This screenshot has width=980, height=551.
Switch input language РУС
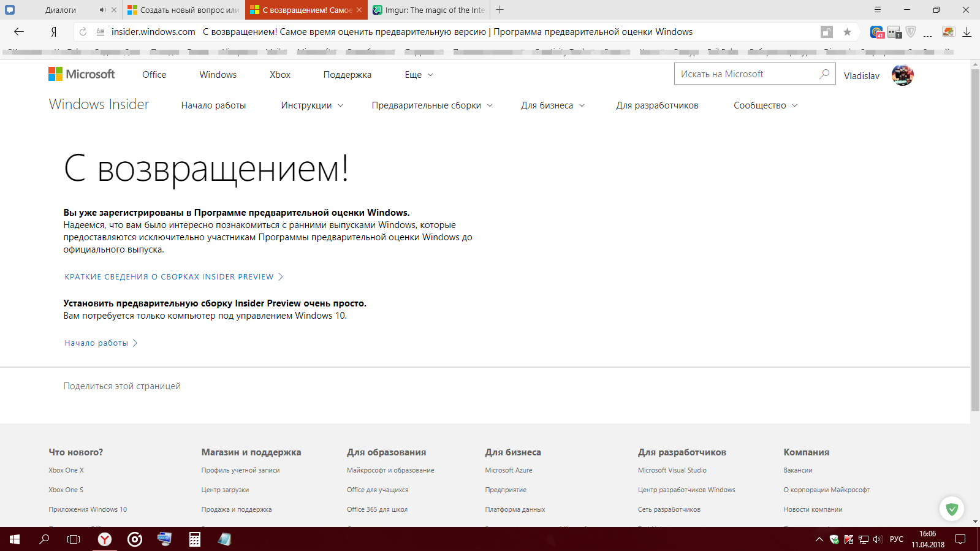pyautogui.click(x=897, y=539)
